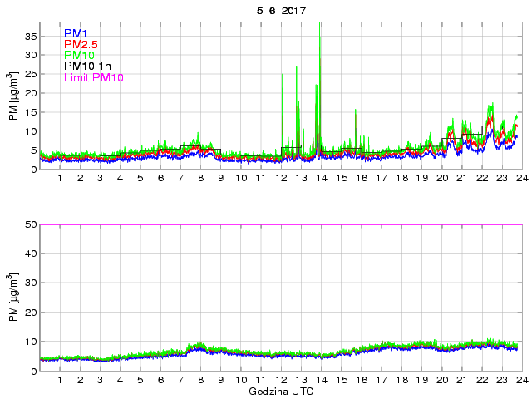Image resolution: width=532 pixels, height=399 pixels.
Task: Click the black PM10 1h legend entry
Action: (88, 66)
